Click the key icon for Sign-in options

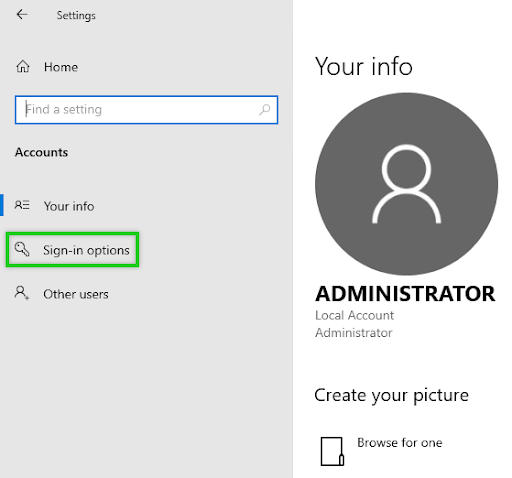tap(22, 249)
